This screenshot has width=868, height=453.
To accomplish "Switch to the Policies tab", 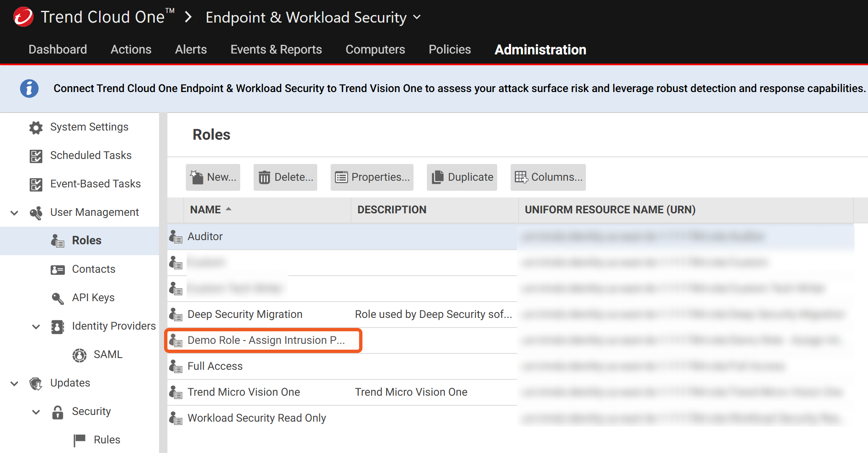I will (449, 49).
